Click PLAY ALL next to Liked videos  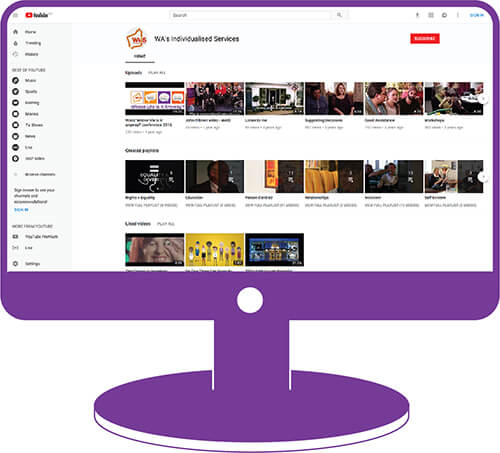(x=166, y=224)
